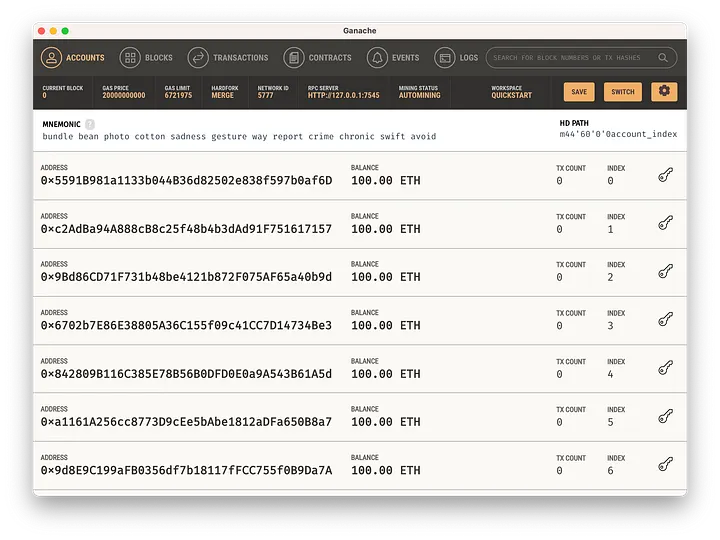Viewport: 720px width, 540px height.
Task: View the Events tab
Action: (394, 58)
